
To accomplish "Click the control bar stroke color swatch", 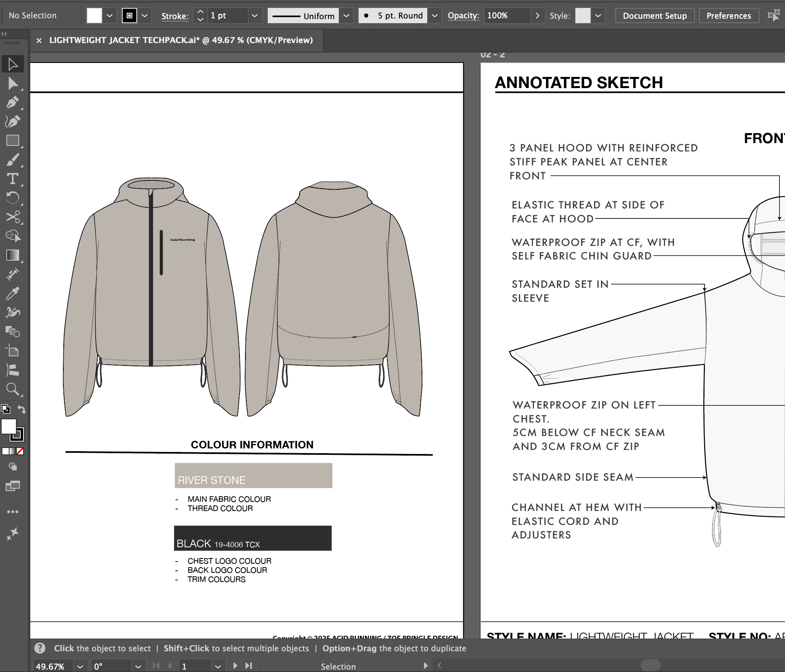I will 129,16.
